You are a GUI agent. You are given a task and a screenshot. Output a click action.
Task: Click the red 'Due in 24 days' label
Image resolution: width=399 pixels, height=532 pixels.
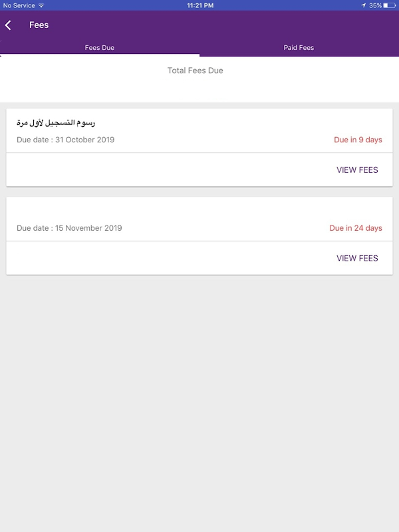point(356,228)
